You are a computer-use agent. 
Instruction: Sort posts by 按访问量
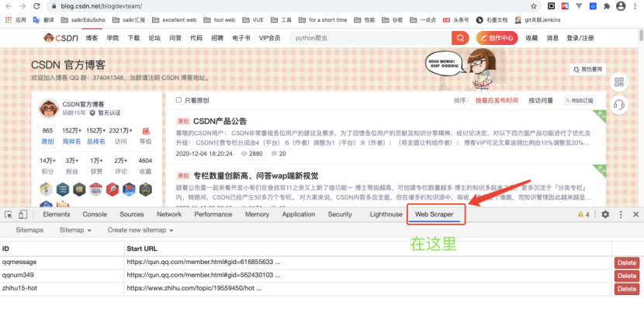click(x=541, y=100)
